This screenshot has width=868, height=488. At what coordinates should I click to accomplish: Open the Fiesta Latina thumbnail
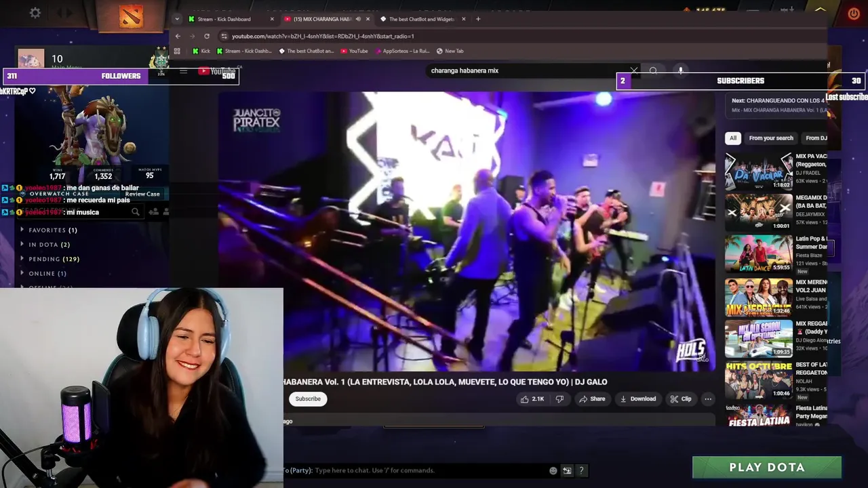[758, 415]
